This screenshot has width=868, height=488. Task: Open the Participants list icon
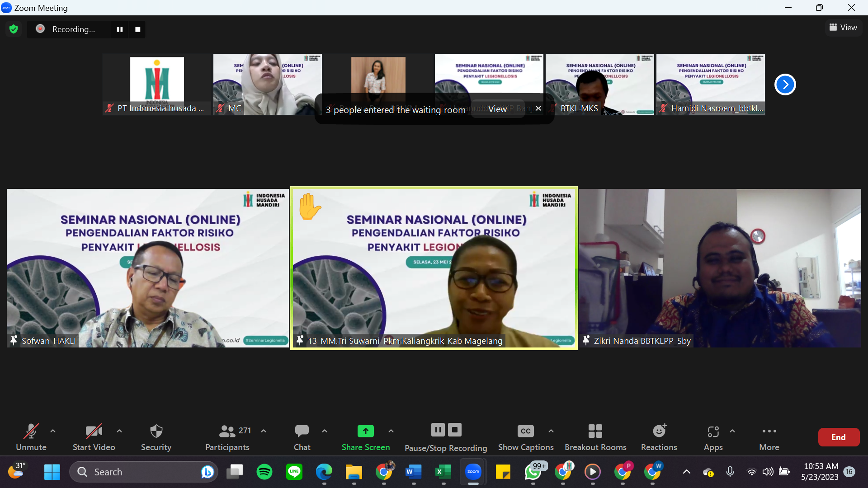[x=227, y=431]
